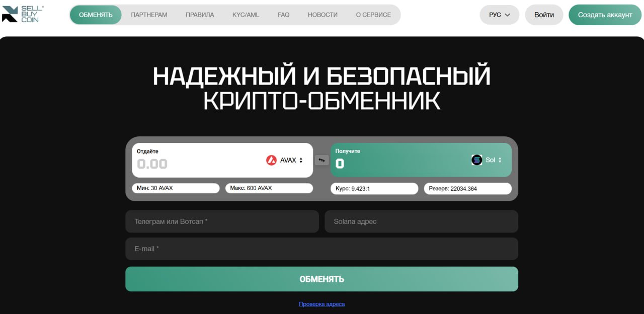Open the НОВОСТИ menu item
The width and height of the screenshot is (644, 314).
323,15
